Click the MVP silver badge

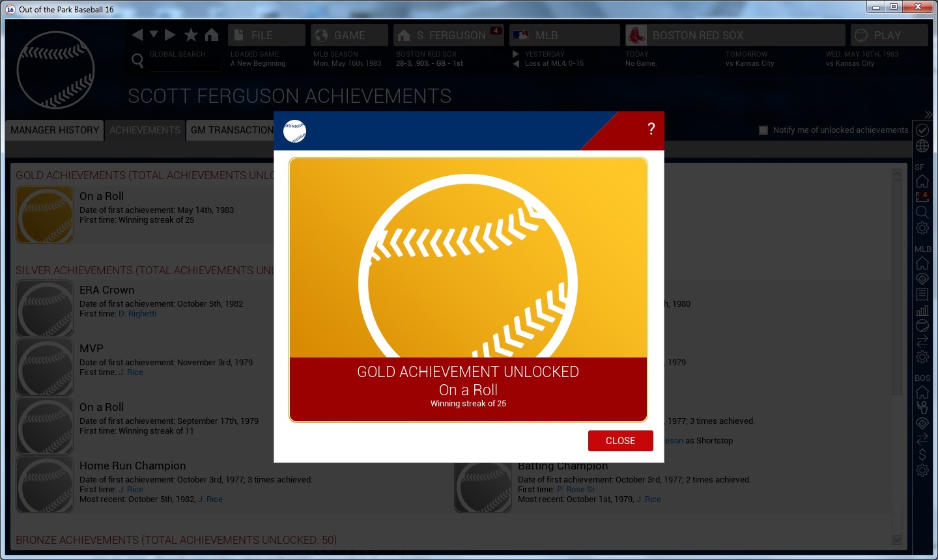[x=45, y=367]
